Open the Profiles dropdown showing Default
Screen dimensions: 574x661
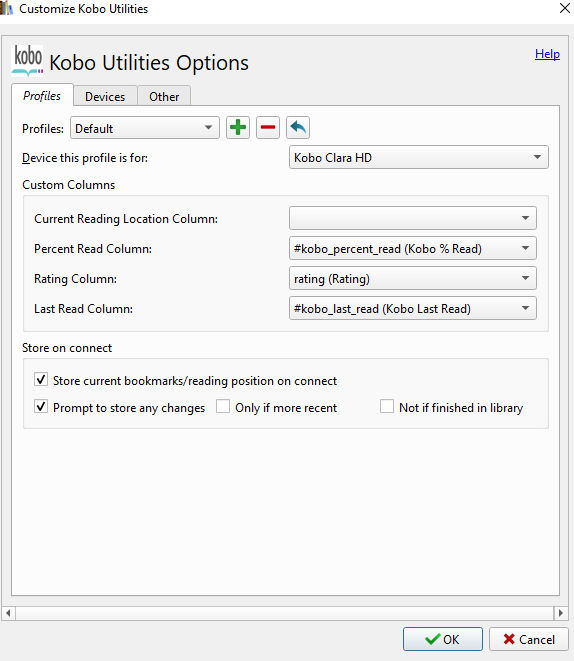[145, 128]
